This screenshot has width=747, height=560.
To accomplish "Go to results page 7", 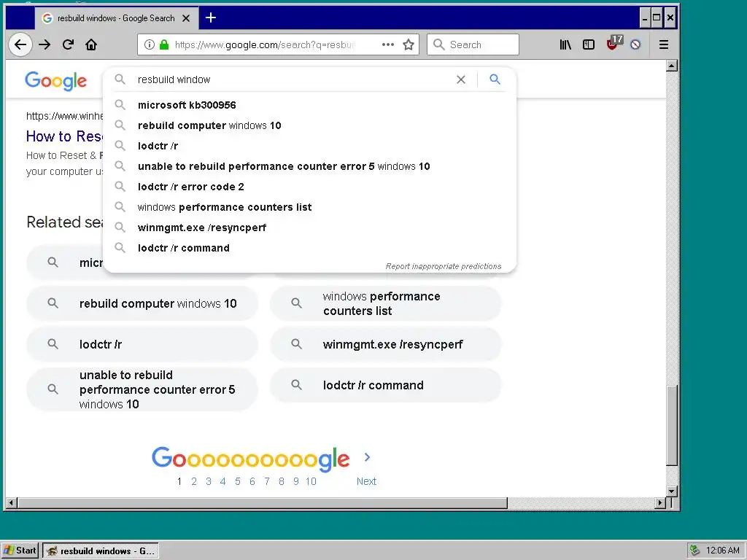I will (x=267, y=481).
